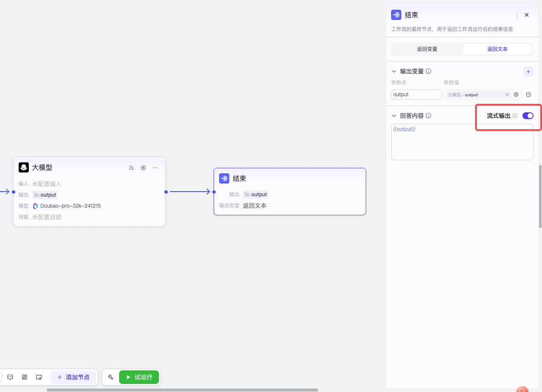Select the 返回文本 tab

click(497, 49)
